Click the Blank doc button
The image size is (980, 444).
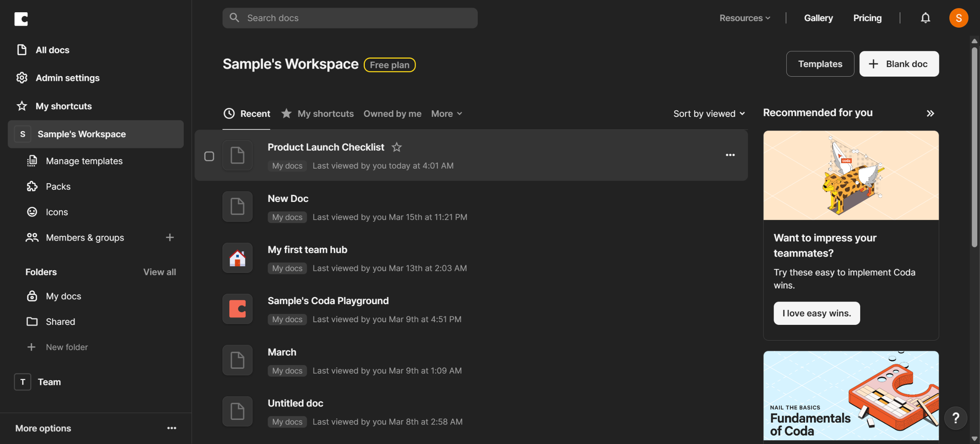[x=899, y=64]
